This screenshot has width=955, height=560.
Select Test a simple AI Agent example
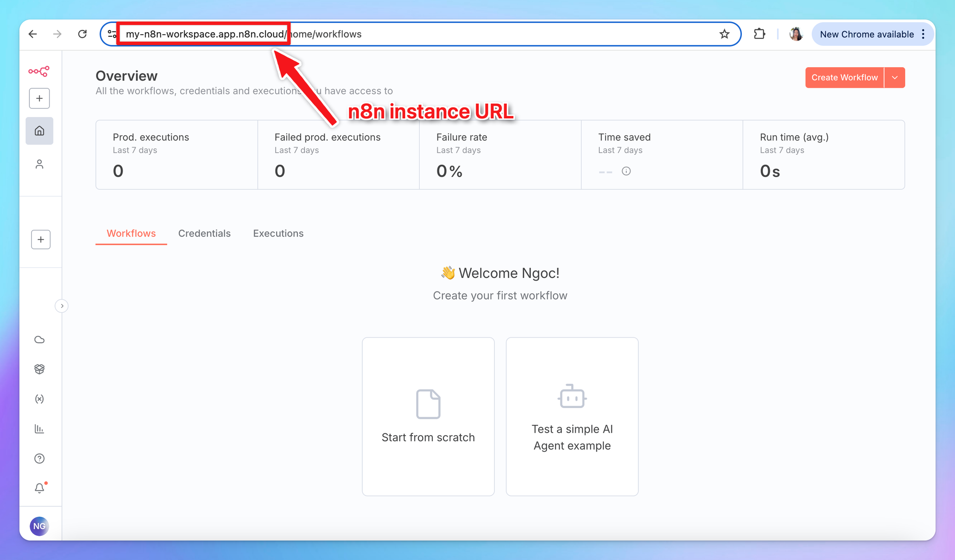(x=572, y=416)
